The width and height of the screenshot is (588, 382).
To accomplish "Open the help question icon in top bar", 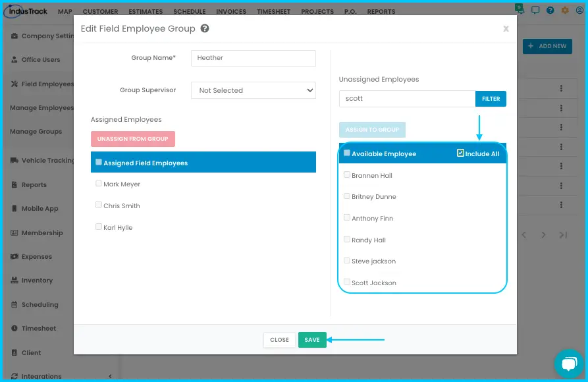I will pos(550,10).
